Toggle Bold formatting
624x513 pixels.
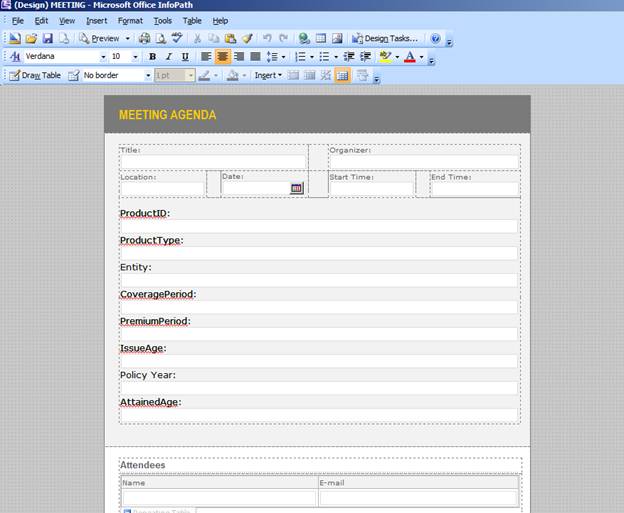point(153,57)
